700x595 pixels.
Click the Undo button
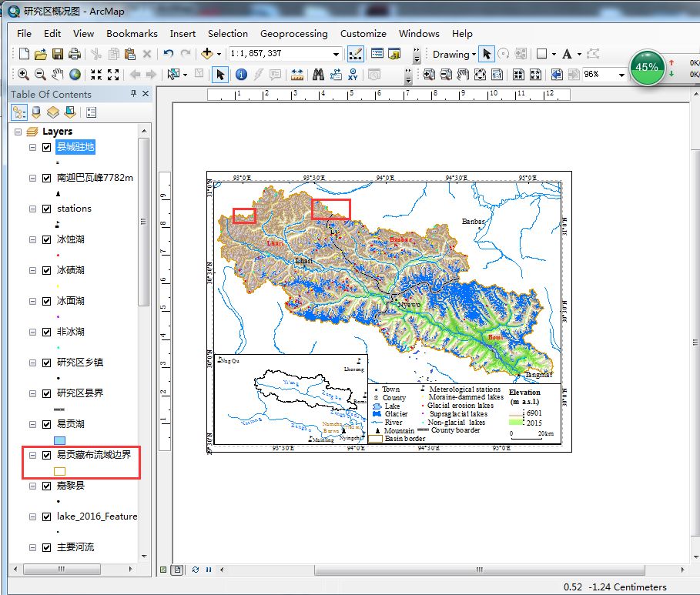tap(168, 54)
